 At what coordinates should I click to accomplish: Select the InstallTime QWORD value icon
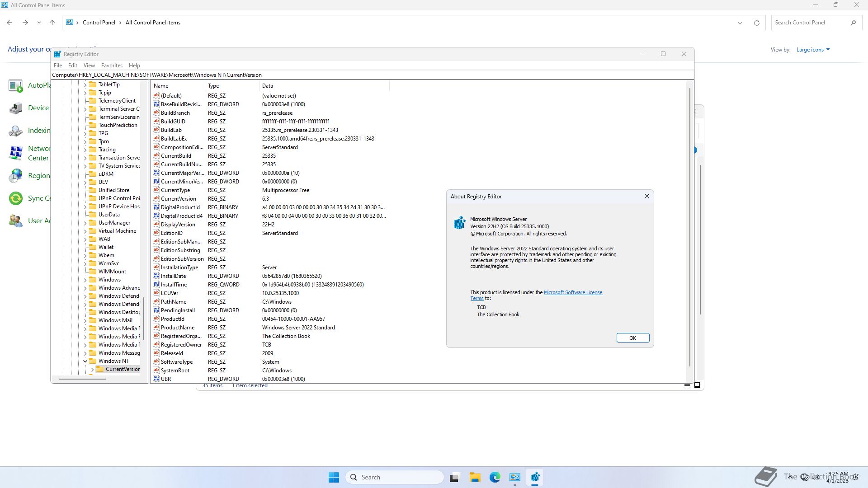156,285
